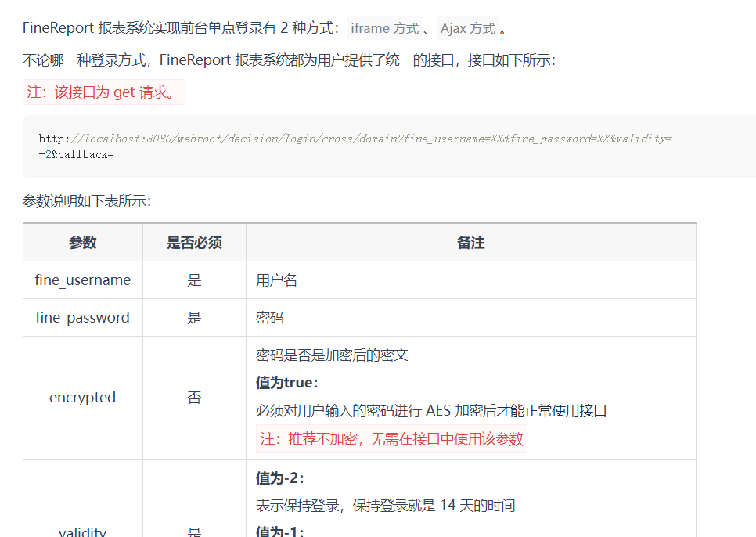756x537 pixels.
Task: Click the '用户名' remark cell
Action: coord(471,280)
